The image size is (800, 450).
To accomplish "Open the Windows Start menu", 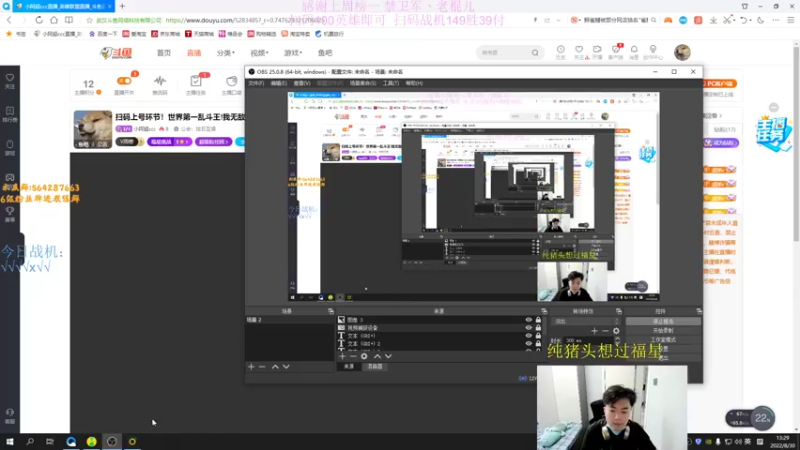I will pos(10,441).
